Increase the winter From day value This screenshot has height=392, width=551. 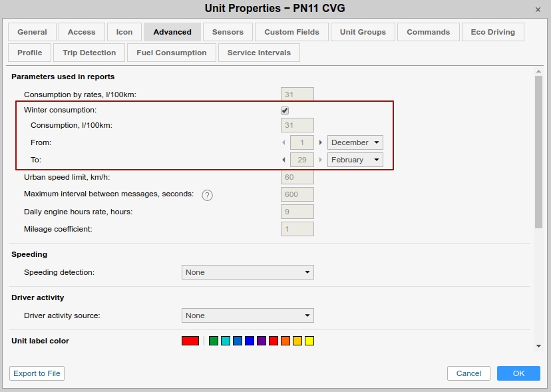coord(320,142)
